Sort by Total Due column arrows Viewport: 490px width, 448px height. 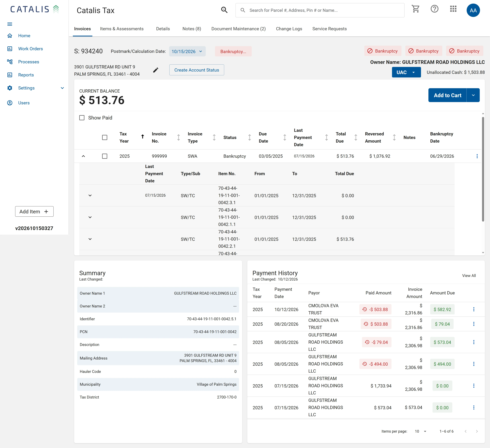pyautogui.click(x=356, y=137)
